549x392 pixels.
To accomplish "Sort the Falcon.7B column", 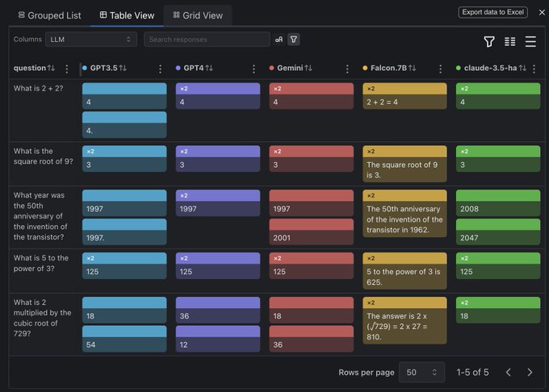I will click(x=412, y=68).
